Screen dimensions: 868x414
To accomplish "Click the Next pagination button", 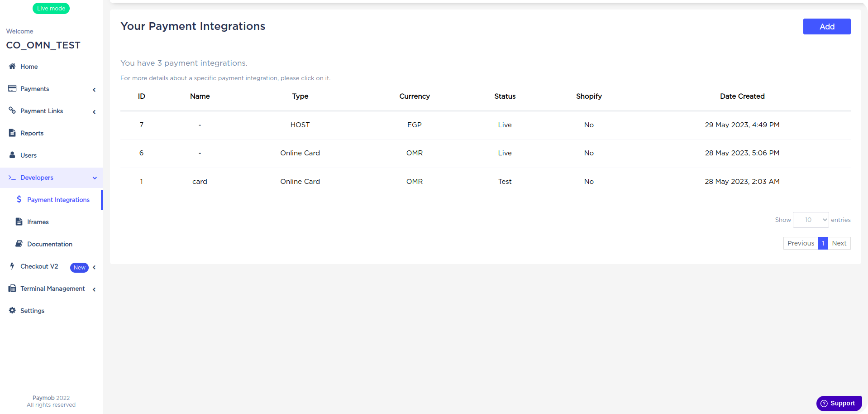I will tap(839, 243).
